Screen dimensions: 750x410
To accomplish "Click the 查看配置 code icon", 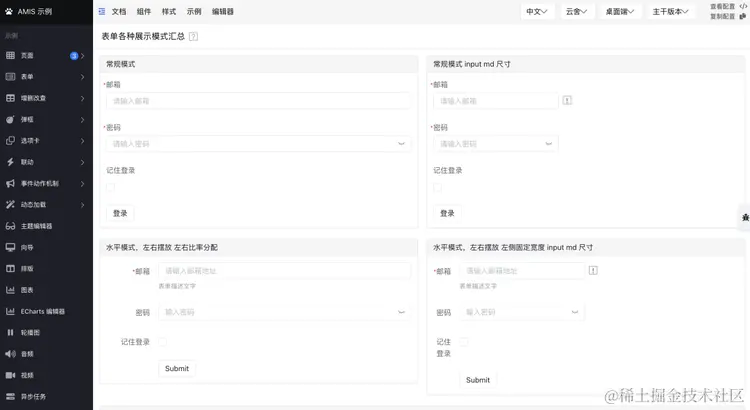I will (x=743, y=6).
